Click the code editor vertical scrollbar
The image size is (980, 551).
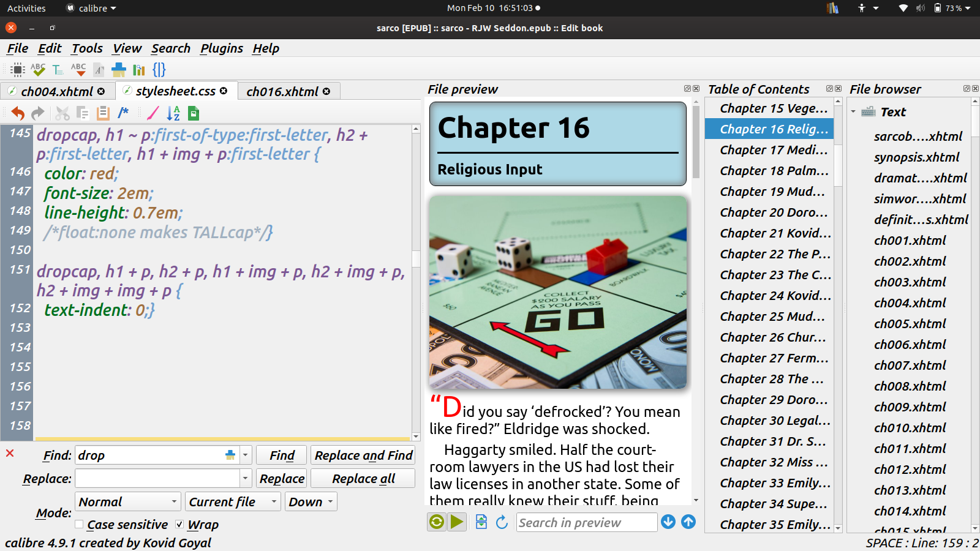tap(416, 282)
